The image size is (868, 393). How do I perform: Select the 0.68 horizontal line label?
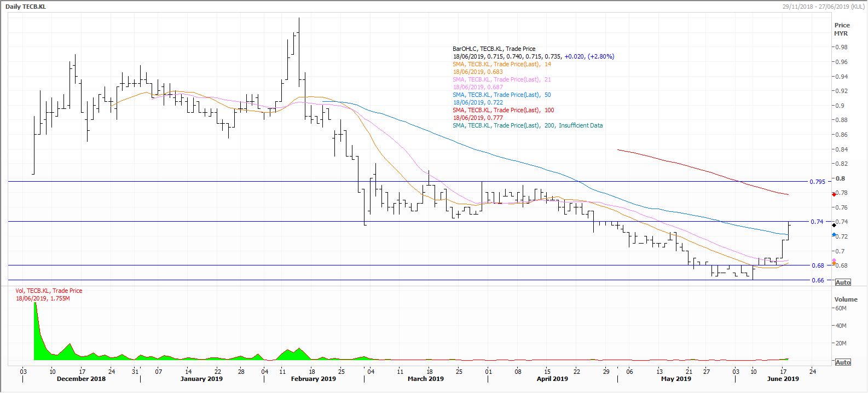pyautogui.click(x=817, y=265)
